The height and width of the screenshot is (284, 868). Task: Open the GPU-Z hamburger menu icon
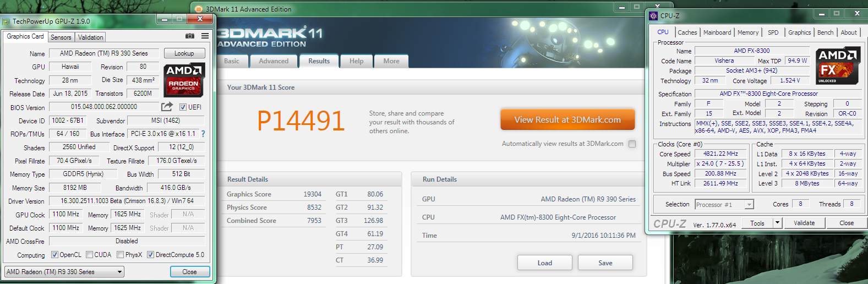(x=205, y=36)
